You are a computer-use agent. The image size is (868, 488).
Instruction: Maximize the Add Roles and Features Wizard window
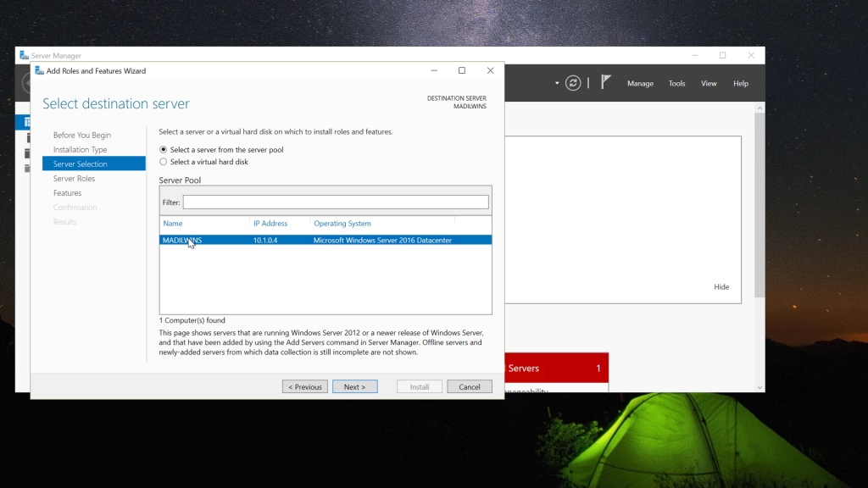(x=462, y=70)
